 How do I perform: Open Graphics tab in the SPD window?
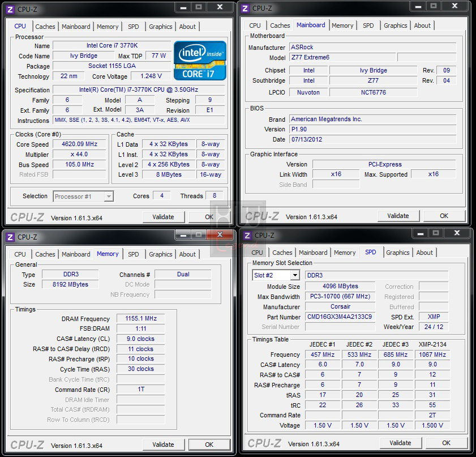point(398,253)
